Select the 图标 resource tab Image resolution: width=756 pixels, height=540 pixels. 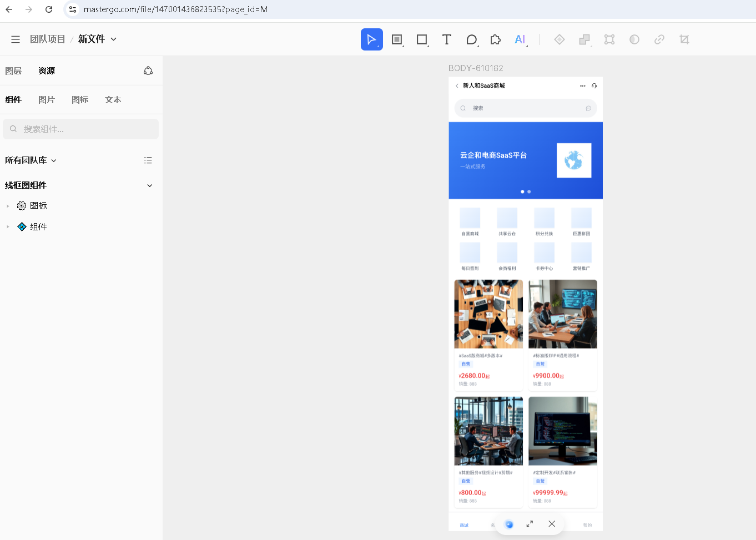(x=80, y=100)
